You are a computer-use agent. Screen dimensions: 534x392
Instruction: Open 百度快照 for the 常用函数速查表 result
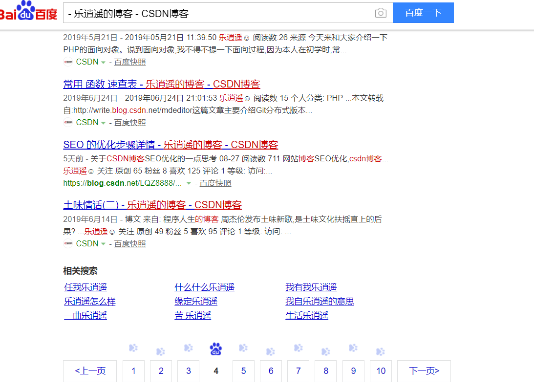point(130,122)
